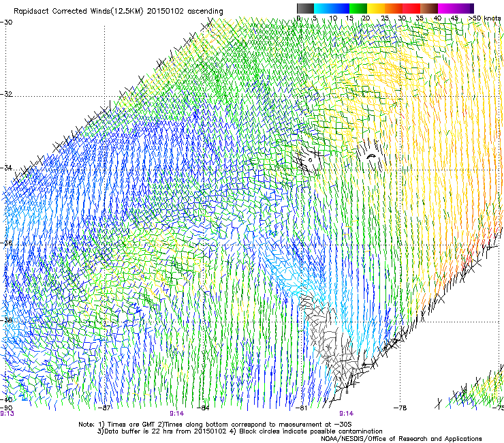Select the brown 35-40 knots legend swatch
The height and width of the screenshot is (443, 504).
(x=429, y=8)
